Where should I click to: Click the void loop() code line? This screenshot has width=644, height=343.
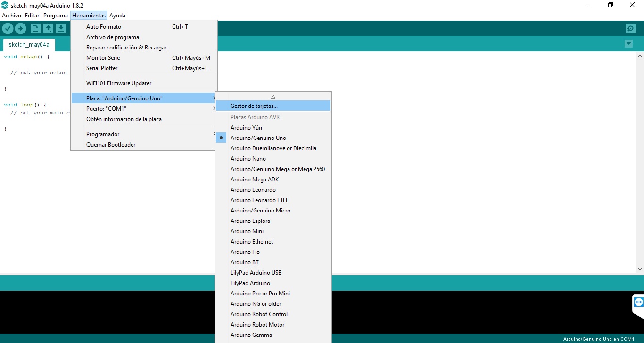[x=25, y=105]
